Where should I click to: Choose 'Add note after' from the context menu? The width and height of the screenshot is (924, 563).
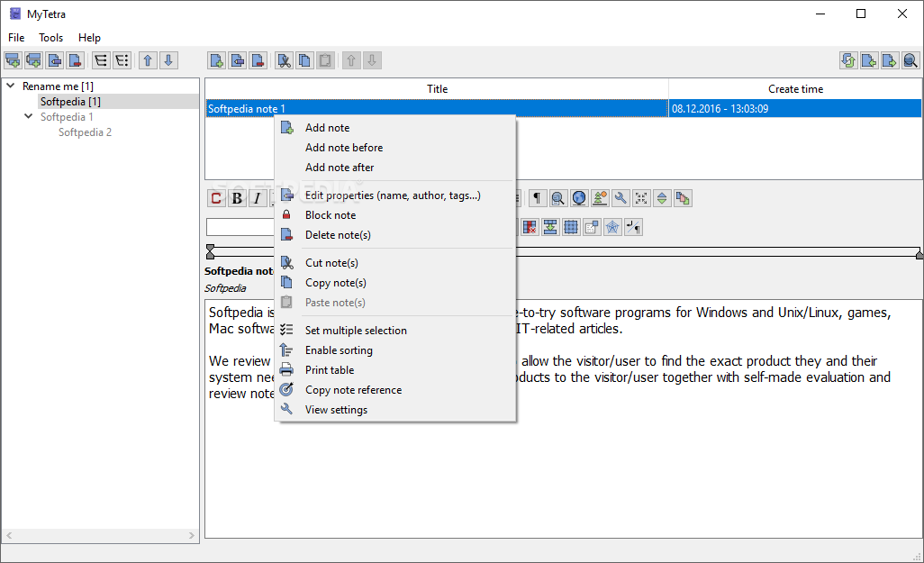[x=395, y=168]
